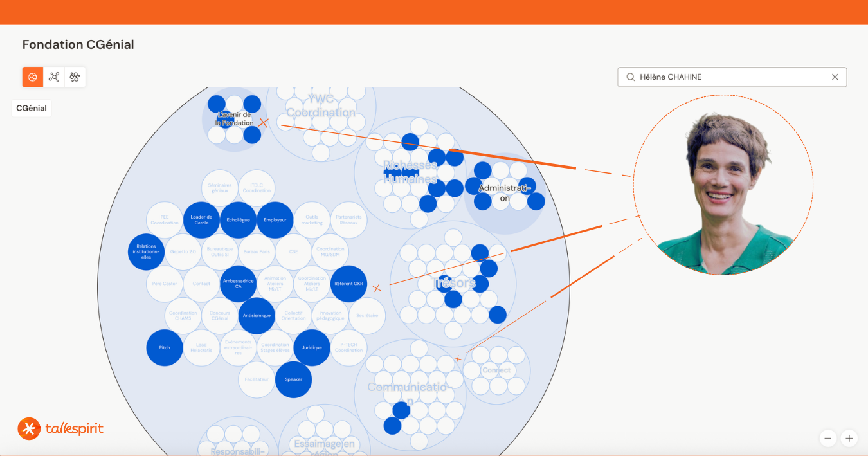Screen dimensions: 868x456
Task: Open the Contact role bubble
Action: (x=201, y=284)
